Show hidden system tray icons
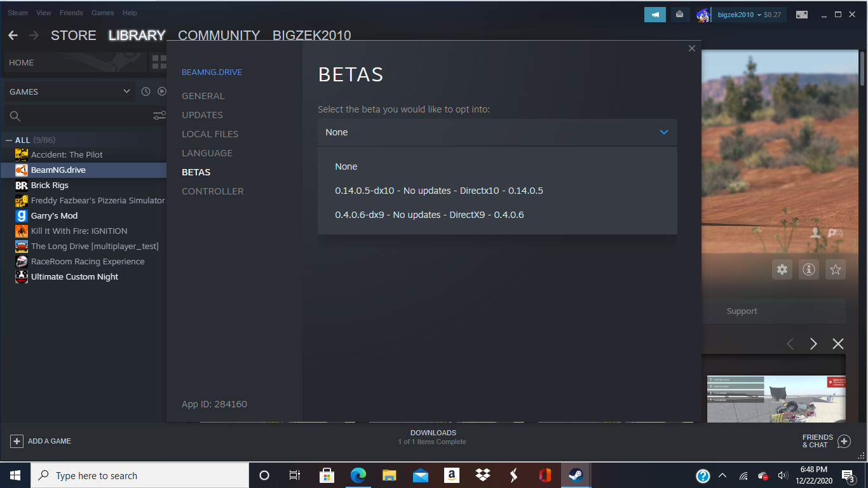Viewport: 868px width, 488px height. [722, 475]
